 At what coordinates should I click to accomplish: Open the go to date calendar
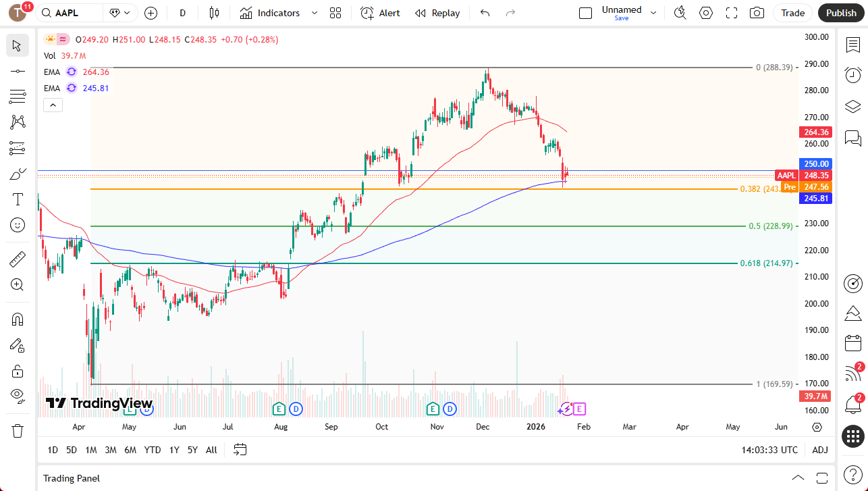240,450
